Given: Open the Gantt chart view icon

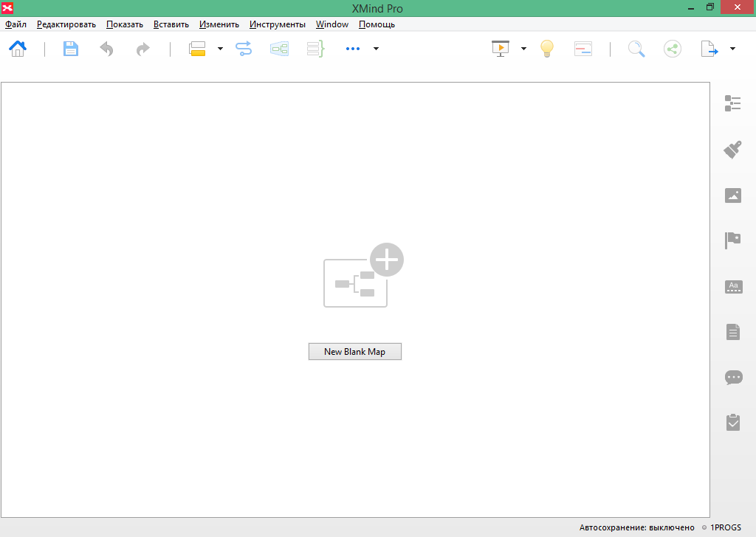Looking at the screenshot, I should click(x=583, y=49).
